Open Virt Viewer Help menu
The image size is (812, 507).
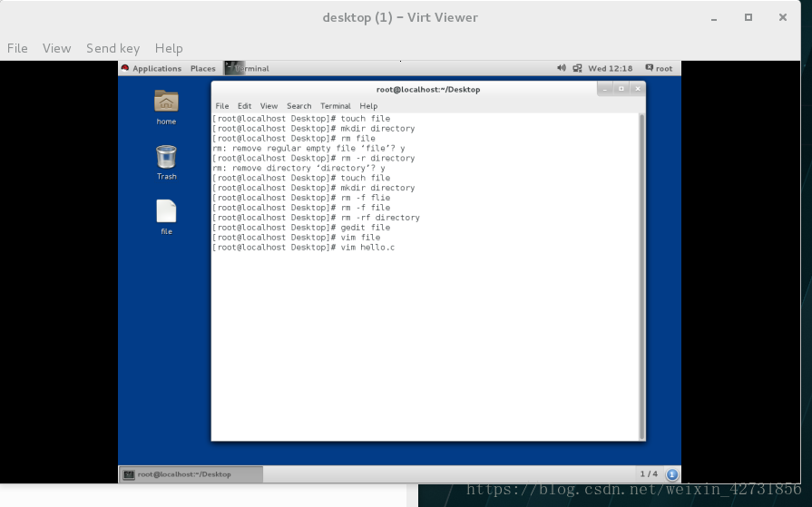pos(169,48)
